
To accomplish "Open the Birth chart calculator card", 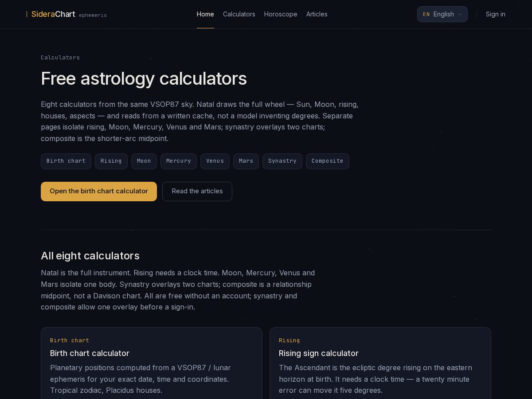I will tap(152, 364).
